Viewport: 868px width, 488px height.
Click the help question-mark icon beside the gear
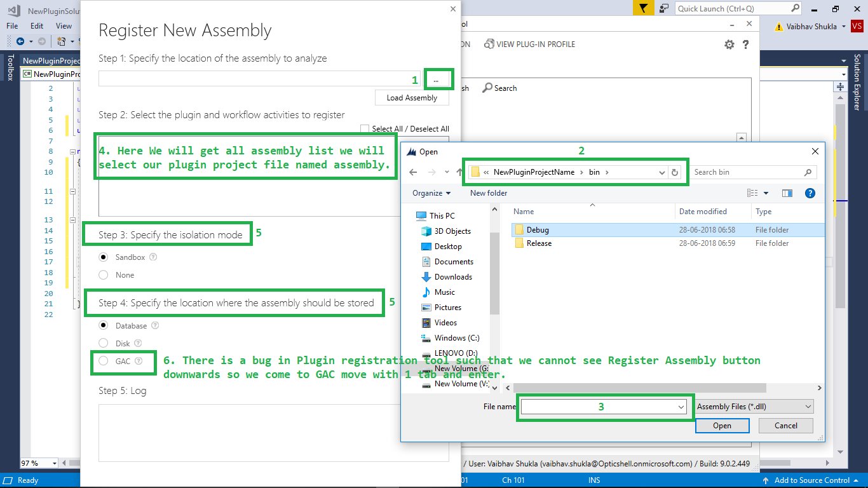point(747,44)
